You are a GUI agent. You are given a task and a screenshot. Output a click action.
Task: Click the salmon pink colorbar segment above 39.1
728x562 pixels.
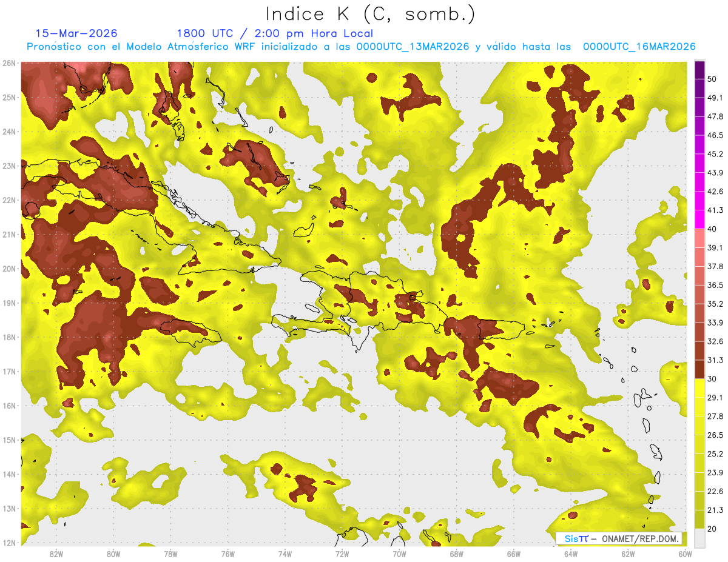click(699, 238)
